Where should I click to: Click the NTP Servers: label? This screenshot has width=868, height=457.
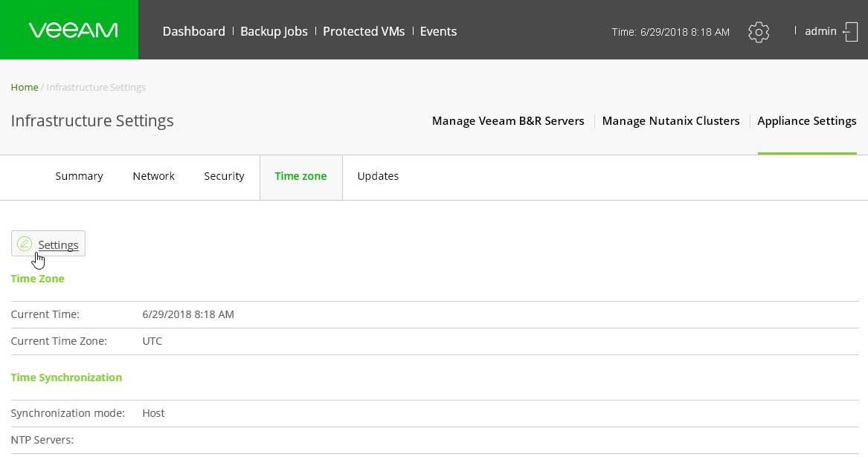click(x=42, y=441)
